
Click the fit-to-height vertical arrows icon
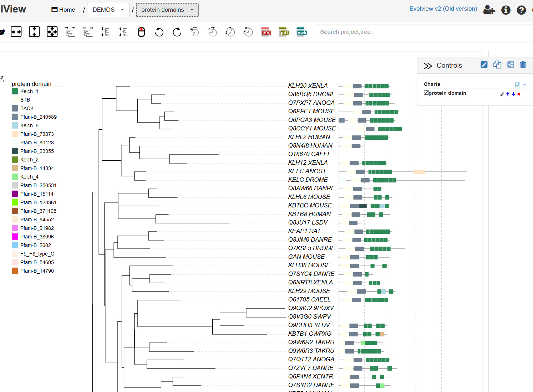pyautogui.click(x=34, y=32)
